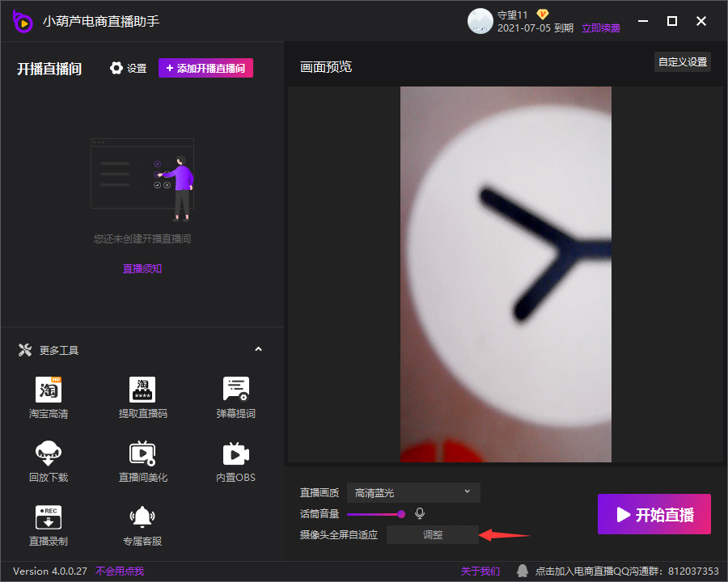Open the 直播须知 link

click(142, 268)
